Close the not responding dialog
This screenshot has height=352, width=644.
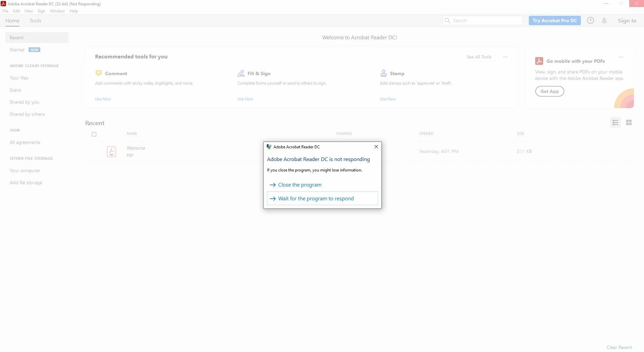[x=376, y=147]
